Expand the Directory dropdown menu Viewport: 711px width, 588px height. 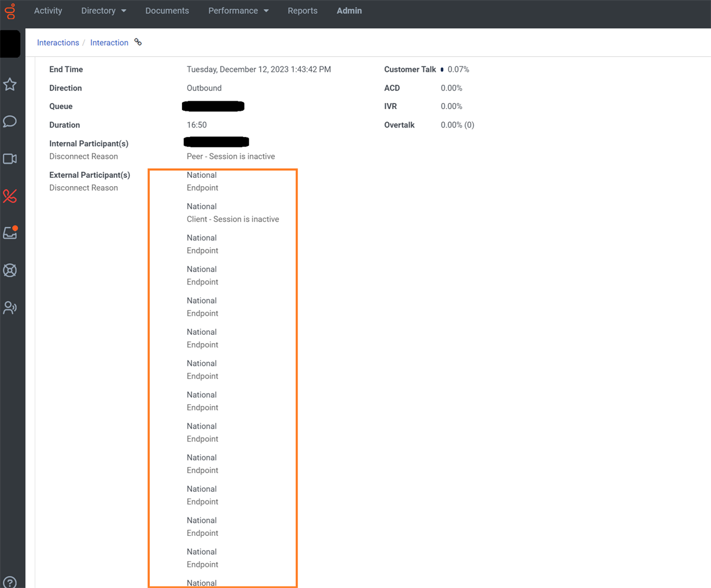(x=104, y=11)
